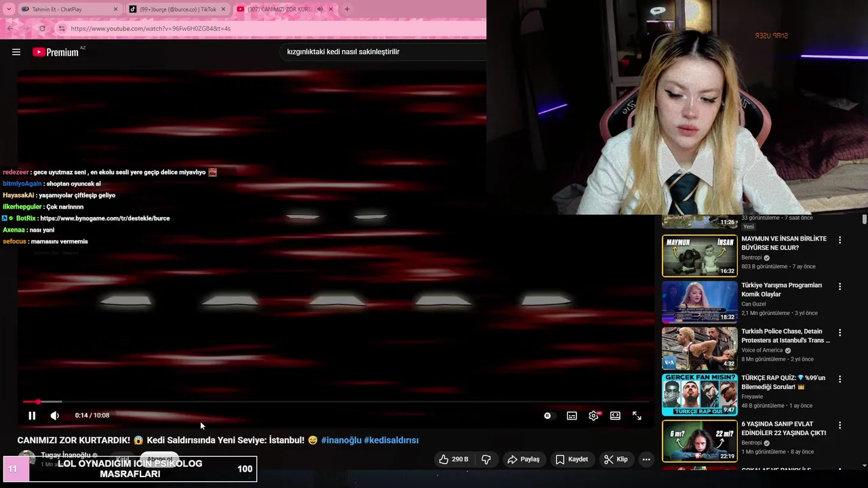Click the YouTube search box
This screenshot has height=488, width=868.
(x=383, y=52)
